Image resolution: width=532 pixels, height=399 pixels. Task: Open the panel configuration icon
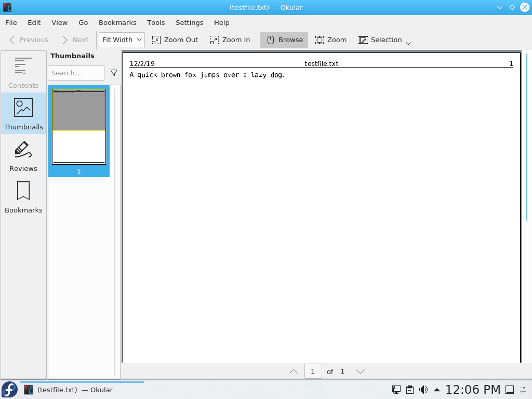pyautogui.click(x=524, y=390)
